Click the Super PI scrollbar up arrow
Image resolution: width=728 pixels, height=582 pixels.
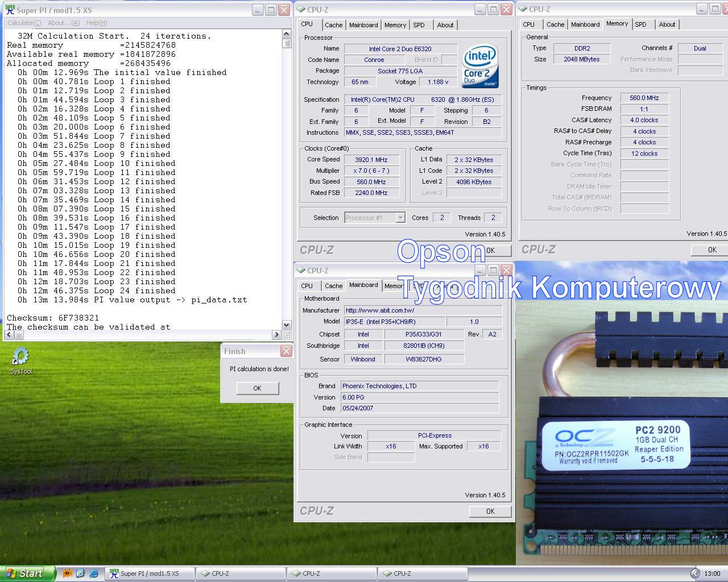(x=287, y=35)
